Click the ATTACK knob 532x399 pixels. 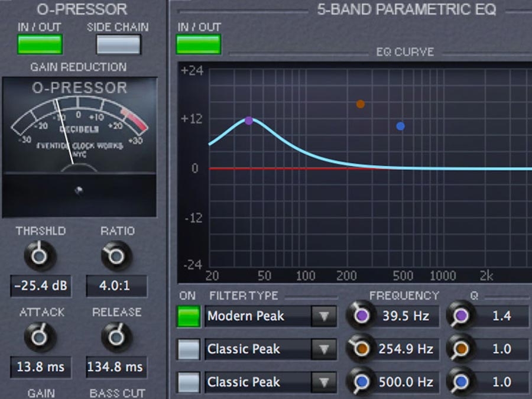coord(40,338)
